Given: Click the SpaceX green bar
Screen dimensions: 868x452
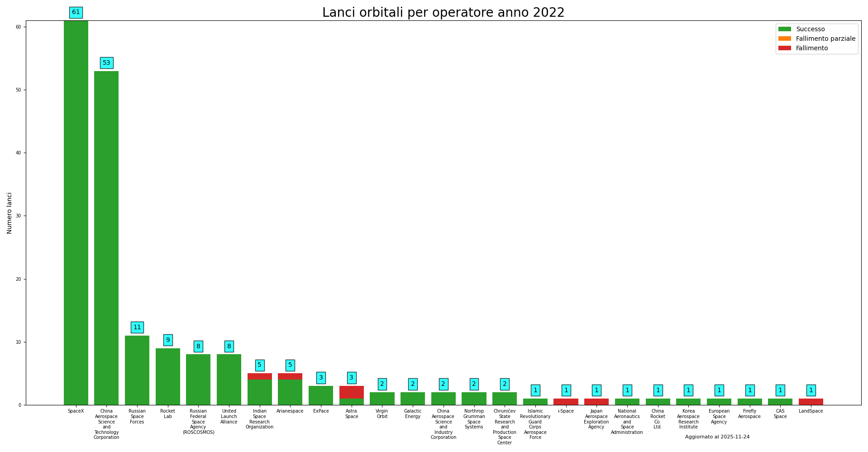Looking at the screenshot, I should (x=76, y=213).
